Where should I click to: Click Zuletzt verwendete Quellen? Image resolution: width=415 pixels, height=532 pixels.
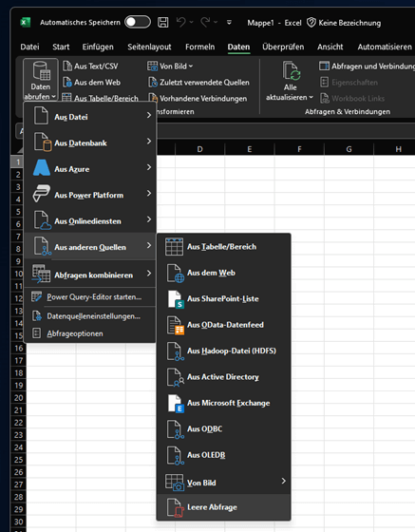click(x=199, y=82)
